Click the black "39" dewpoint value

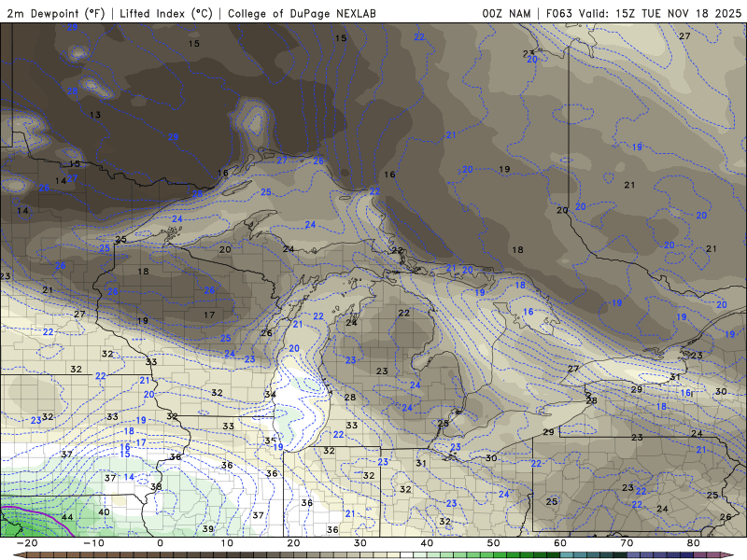point(207,529)
